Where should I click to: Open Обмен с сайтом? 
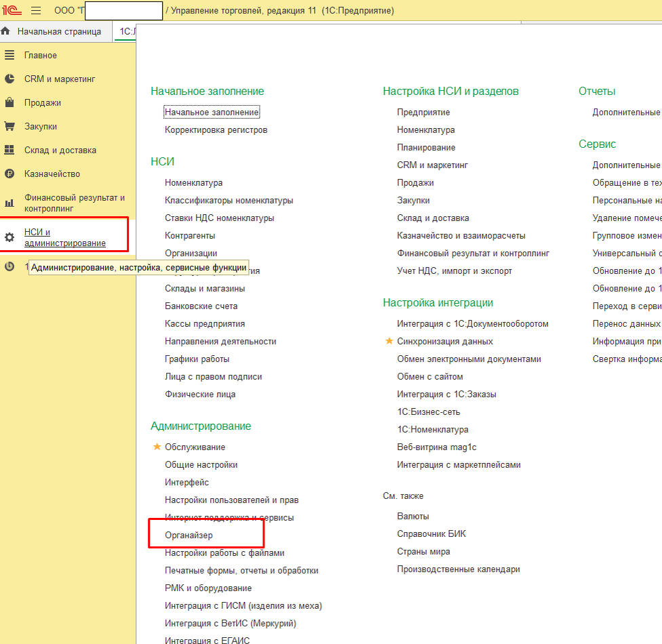tap(430, 377)
